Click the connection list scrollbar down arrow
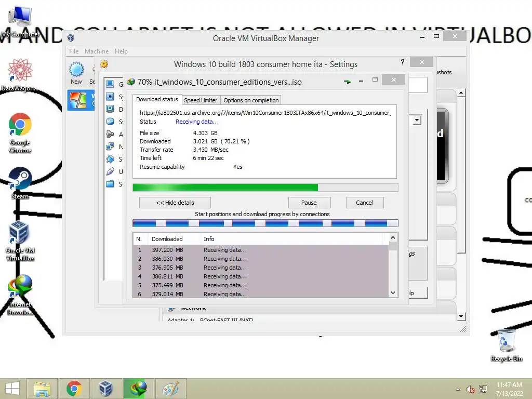 (x=393, y=293)
